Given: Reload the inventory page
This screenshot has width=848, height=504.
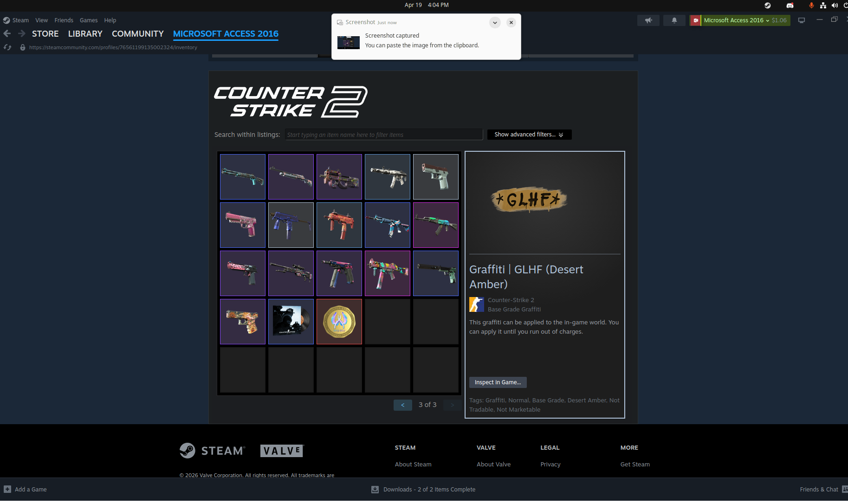Looking at the screenshot, I should pos(7,47).
